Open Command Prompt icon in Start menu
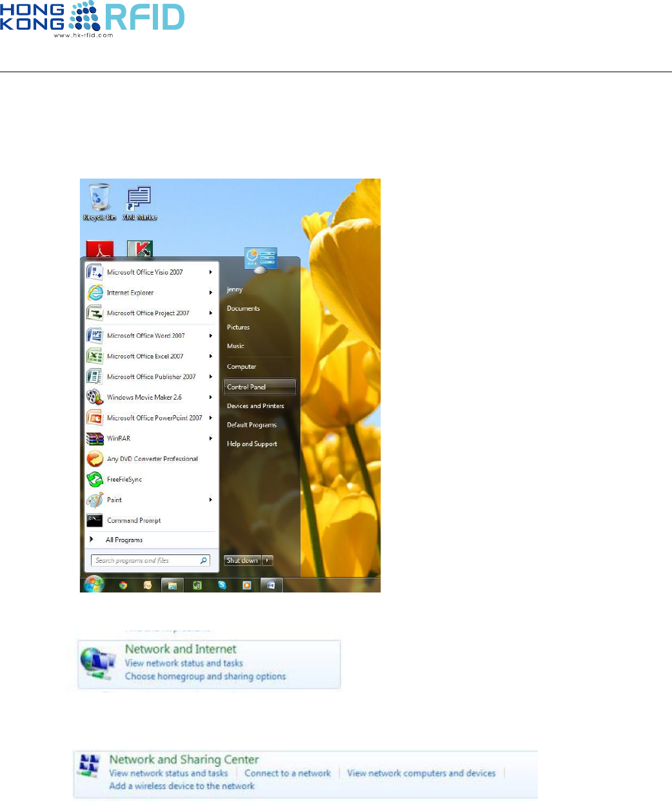This screenshot has width=672, height=802. [95, 520]
